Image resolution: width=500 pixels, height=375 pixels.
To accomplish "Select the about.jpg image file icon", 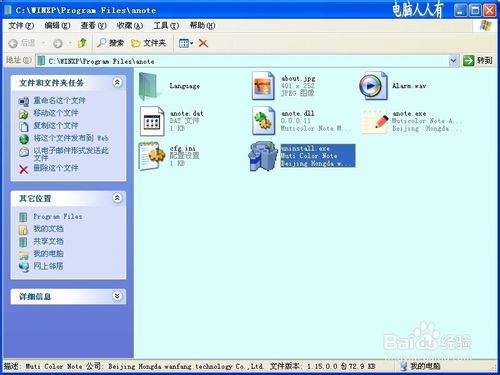I will pos(263,86).
